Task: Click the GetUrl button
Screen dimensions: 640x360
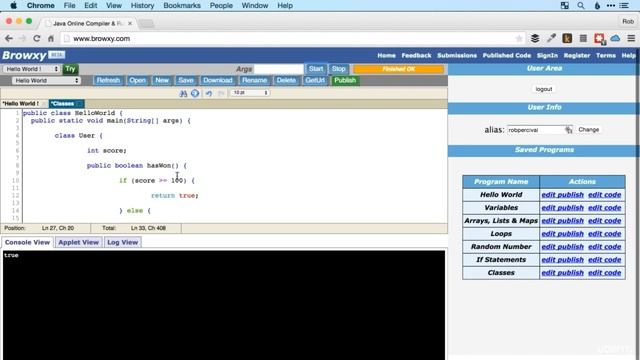Action: pos(315,80)
